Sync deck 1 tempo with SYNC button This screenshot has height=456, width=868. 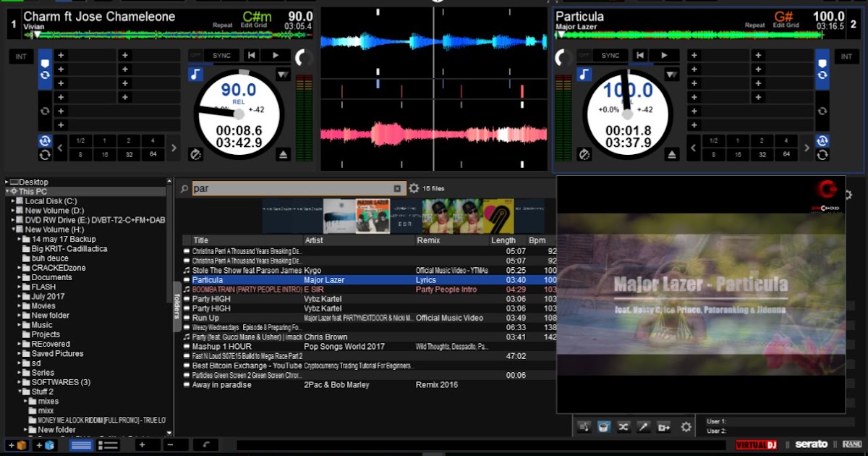click(x=221, y=55)
